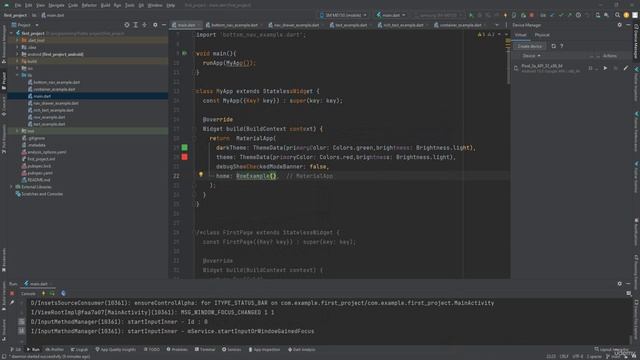Viewport: 640px width, 360px height.
Task: Click the Device column header to sort
Action: [531, 56]
